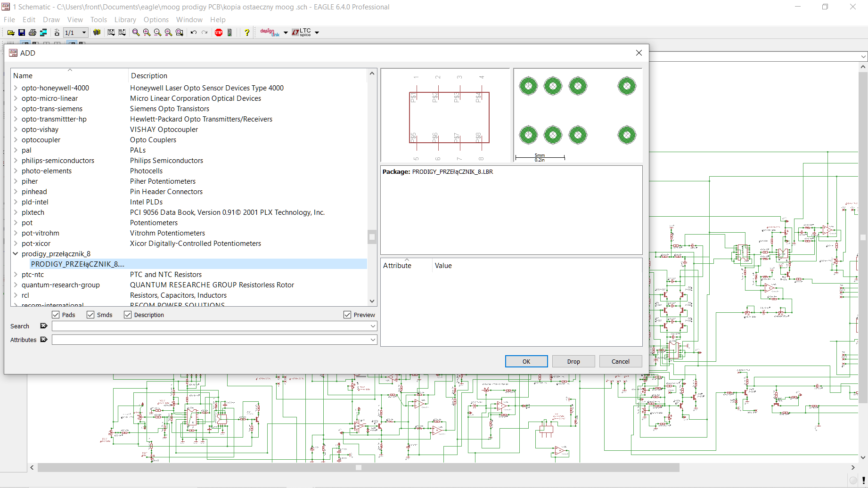Click the DesignLink icon

pyautogui.click(x=270, y=32)
